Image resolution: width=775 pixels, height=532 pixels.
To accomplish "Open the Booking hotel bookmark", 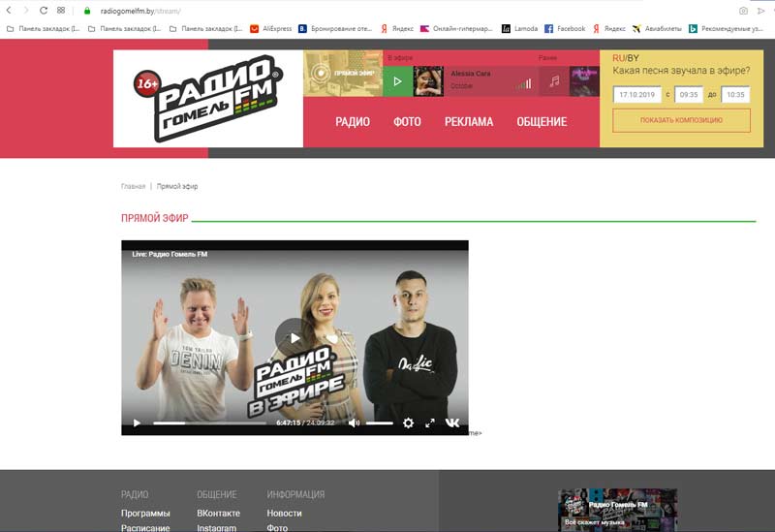I will (x=335, y=29).
